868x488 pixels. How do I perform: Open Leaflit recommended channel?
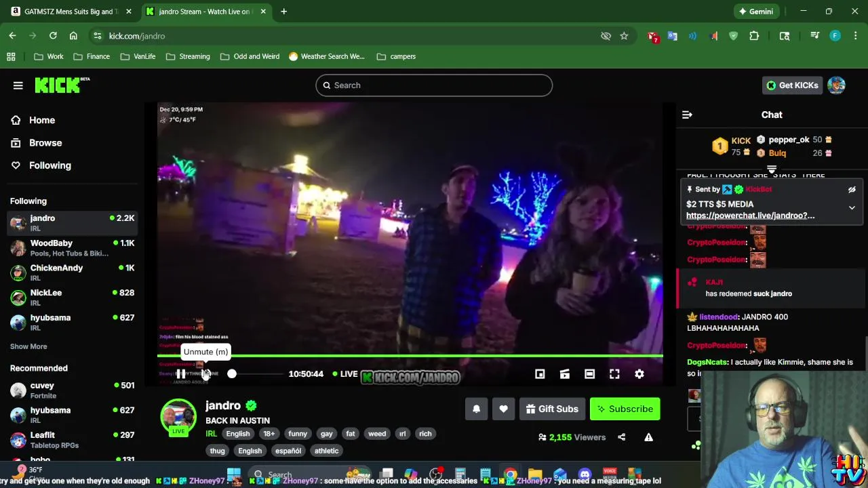(x=72, y=439)
